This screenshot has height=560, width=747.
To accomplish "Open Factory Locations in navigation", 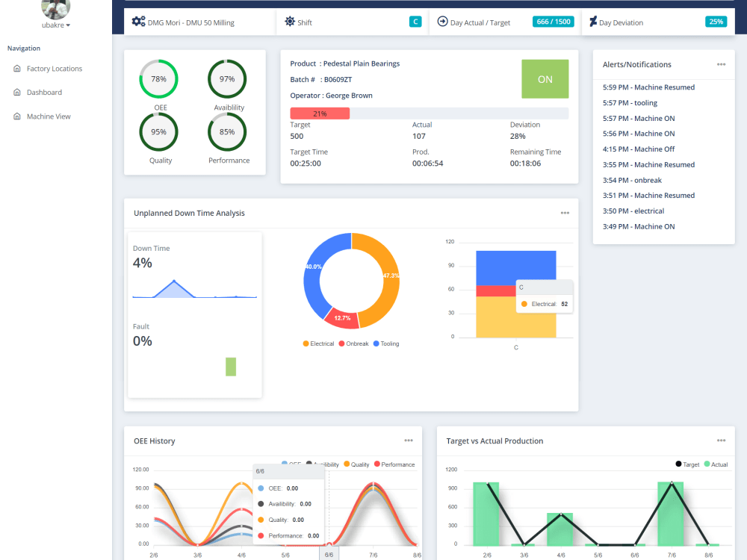I will pos(55,69).
